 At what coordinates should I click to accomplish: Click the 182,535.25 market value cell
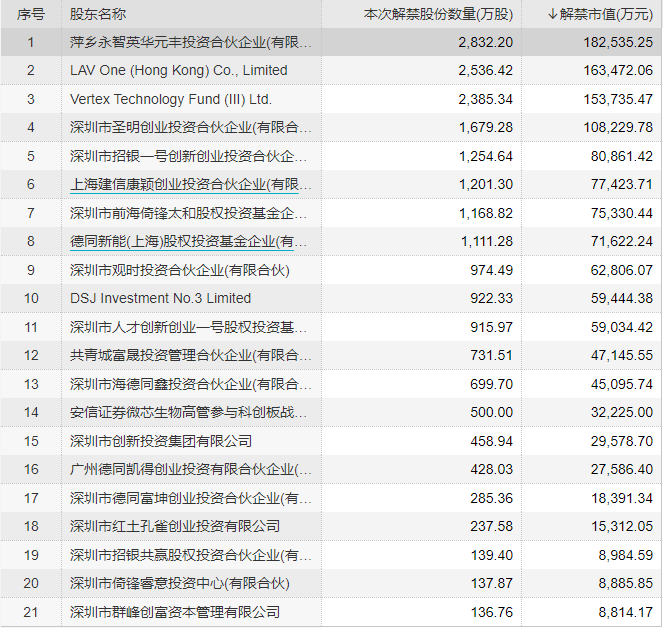coord(618,42)
